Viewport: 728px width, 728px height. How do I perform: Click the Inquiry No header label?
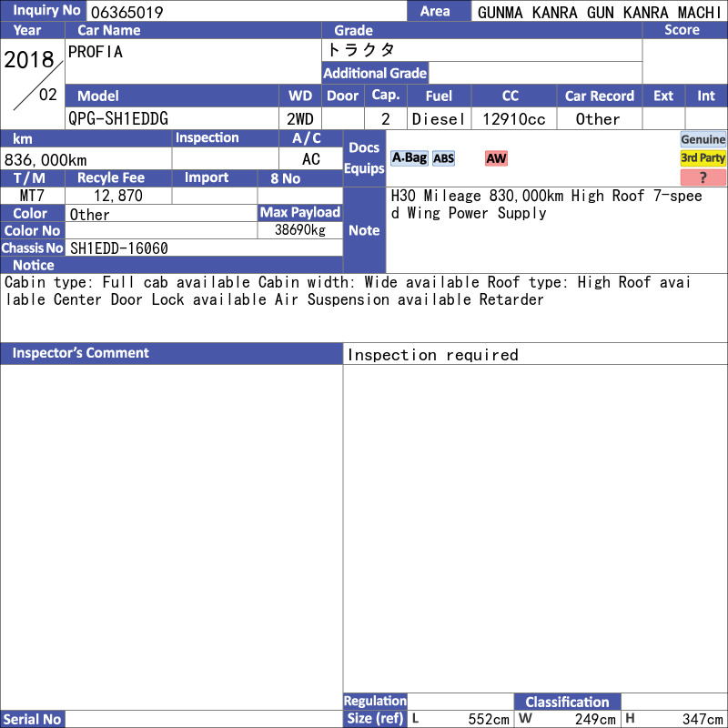[x=43, y=10]
